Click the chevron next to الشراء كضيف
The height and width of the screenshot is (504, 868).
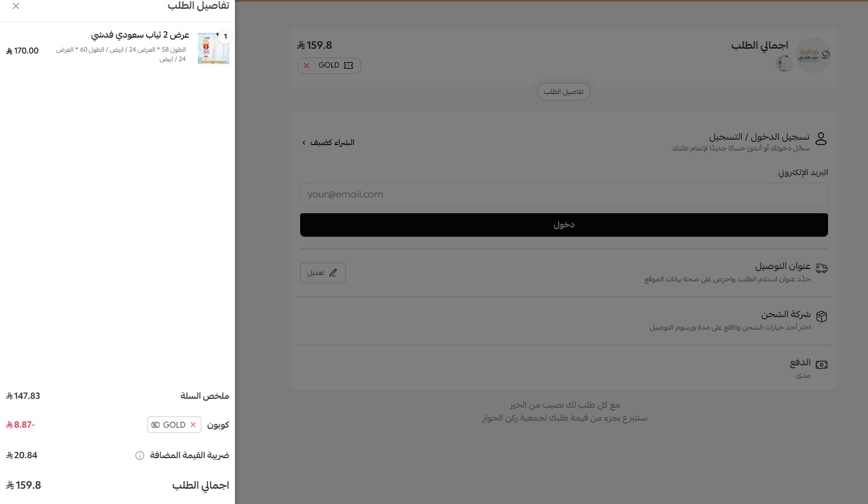point(304,143)
